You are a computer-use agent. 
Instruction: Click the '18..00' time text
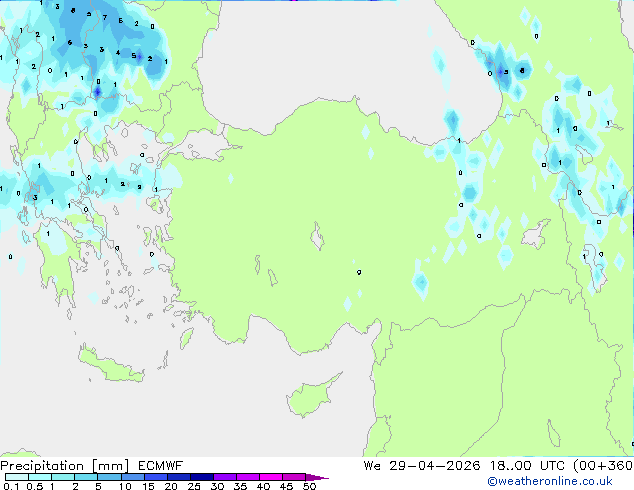pyautogui.click(x=511, y=466)
